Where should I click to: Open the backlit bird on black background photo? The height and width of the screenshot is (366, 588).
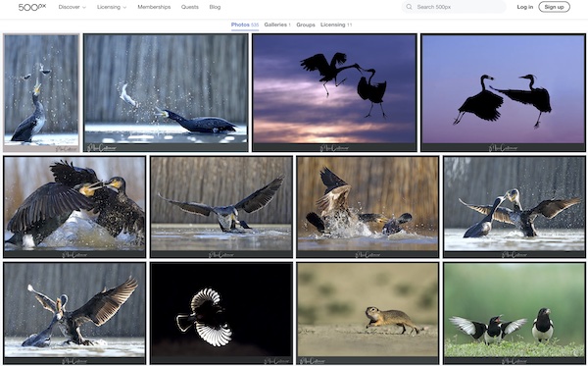click(221, 313)
